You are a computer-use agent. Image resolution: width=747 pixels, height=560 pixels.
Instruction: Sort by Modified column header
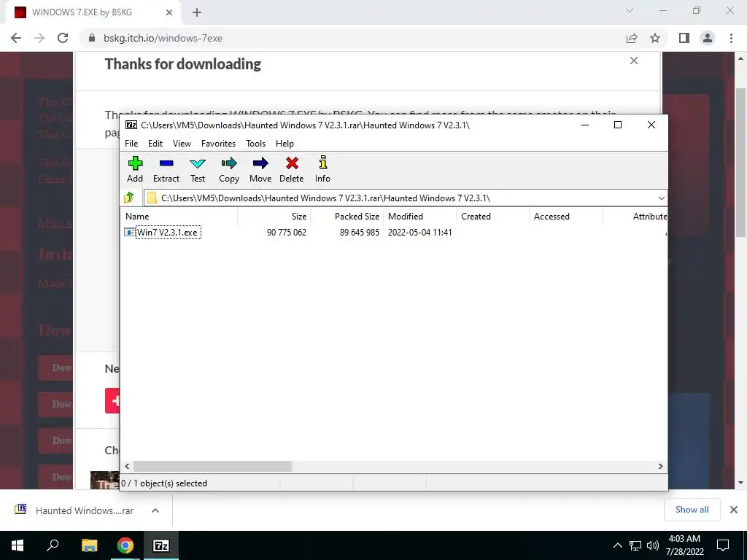pyautogui.click(x=419, y=216)
